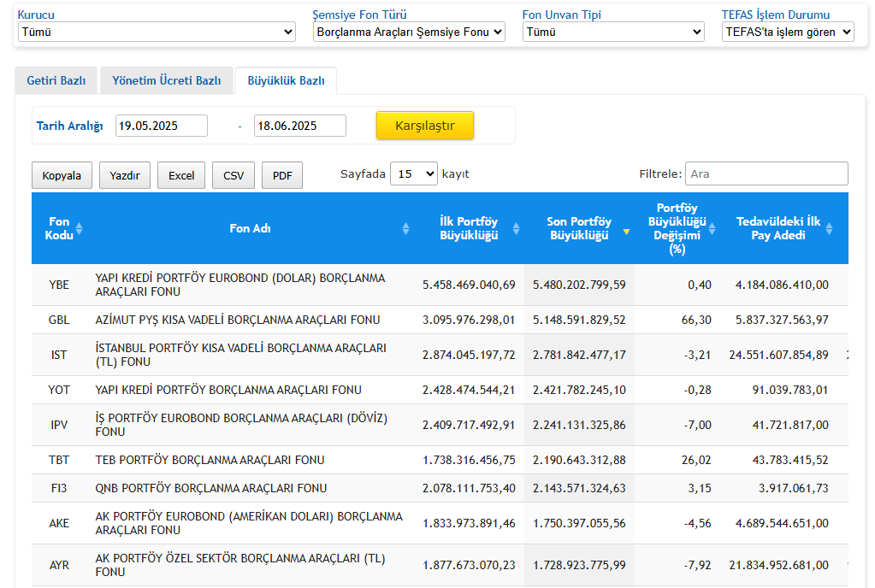This screenshot has height=588, width=875.
Task: Change records per page dropdown (15)
Action: (x=413, y=173)
